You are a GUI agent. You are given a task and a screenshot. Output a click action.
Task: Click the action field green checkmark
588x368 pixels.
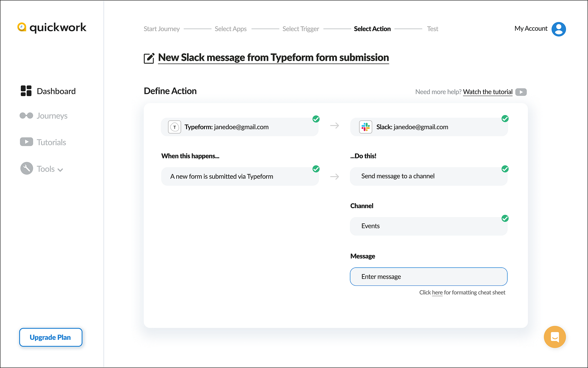click(505, 169)
